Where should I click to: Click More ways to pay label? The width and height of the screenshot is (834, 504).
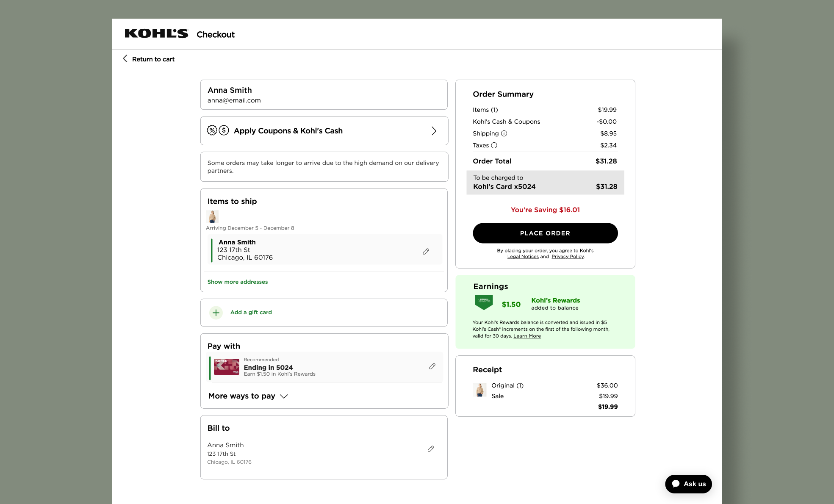(x=242, y=396)
